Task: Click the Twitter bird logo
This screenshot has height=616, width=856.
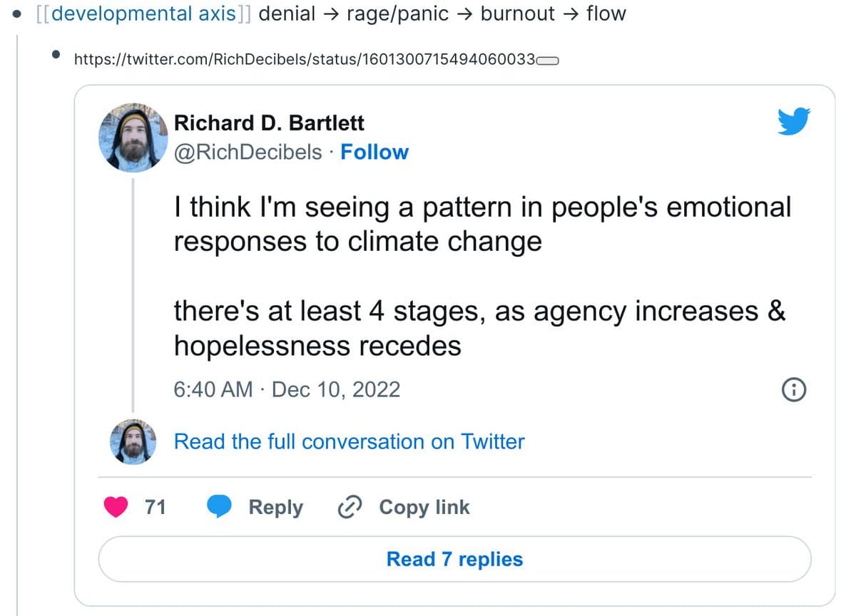Action: [x=793, y=120]
